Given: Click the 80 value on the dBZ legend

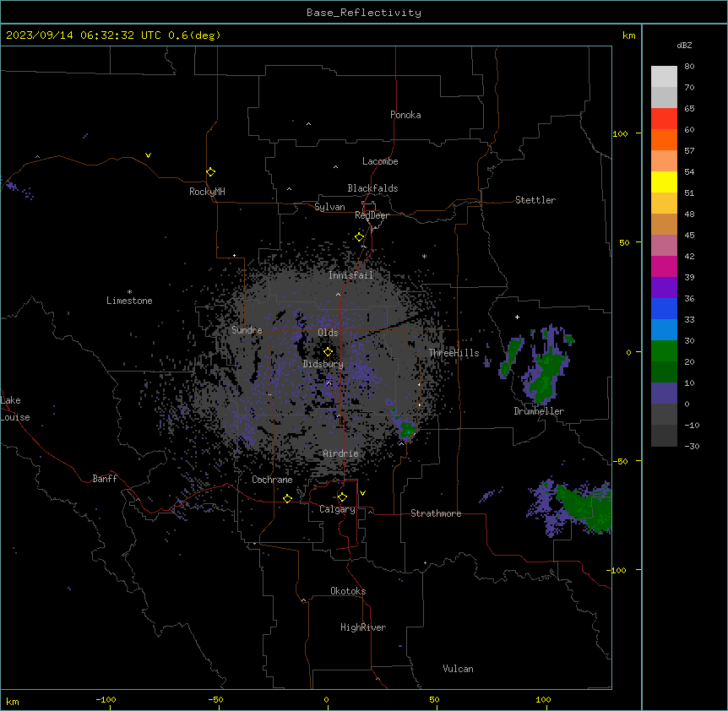Looking at the screenshot, I should tap(689, 67).
